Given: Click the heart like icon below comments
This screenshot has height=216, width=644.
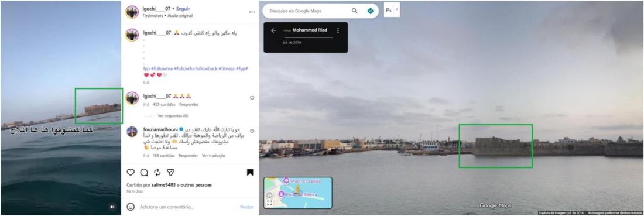Looking at the screenshot, I should (131, 173).
